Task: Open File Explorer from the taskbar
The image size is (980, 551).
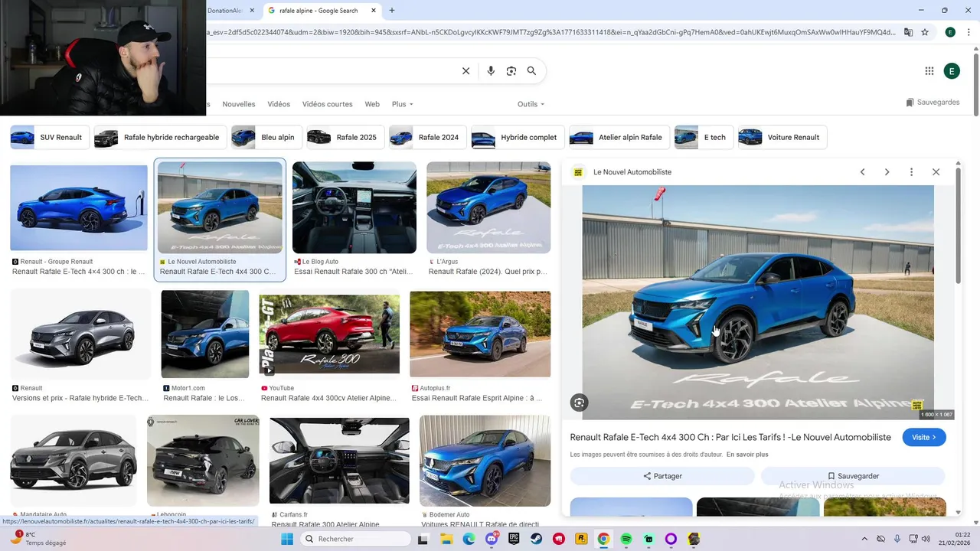Action: 446,539
